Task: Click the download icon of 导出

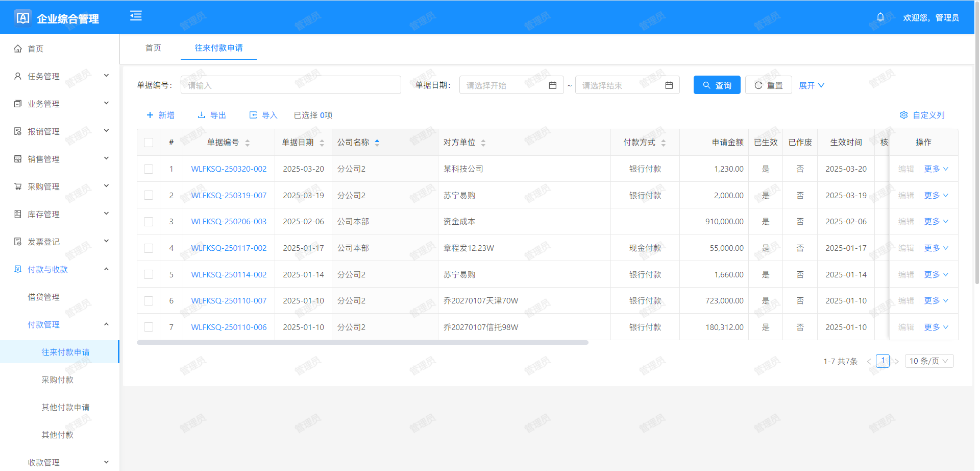Action: click(202, 115)
